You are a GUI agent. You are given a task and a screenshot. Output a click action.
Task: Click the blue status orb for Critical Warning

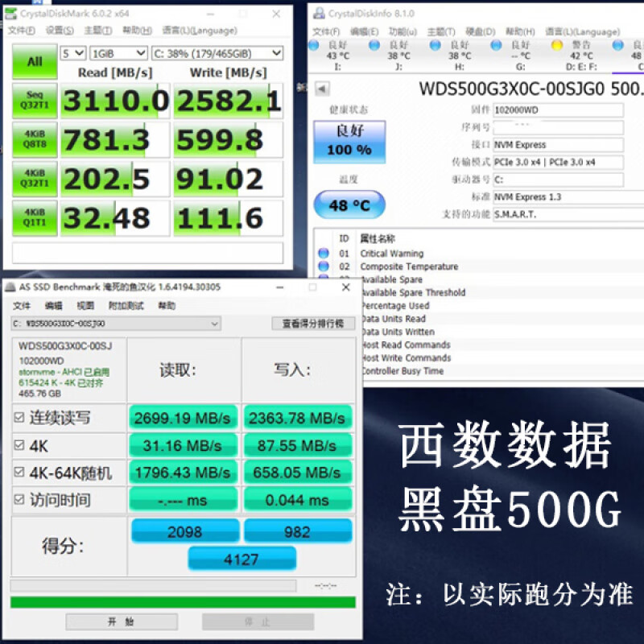324,253
